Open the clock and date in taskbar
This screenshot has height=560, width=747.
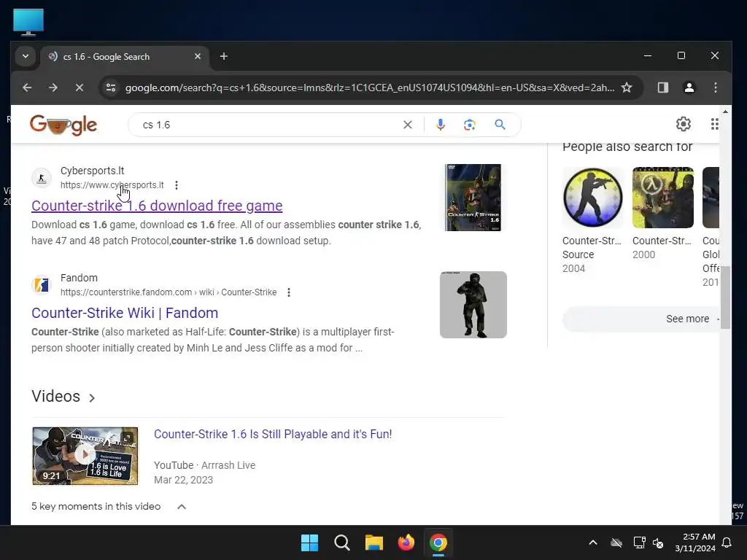695,542
